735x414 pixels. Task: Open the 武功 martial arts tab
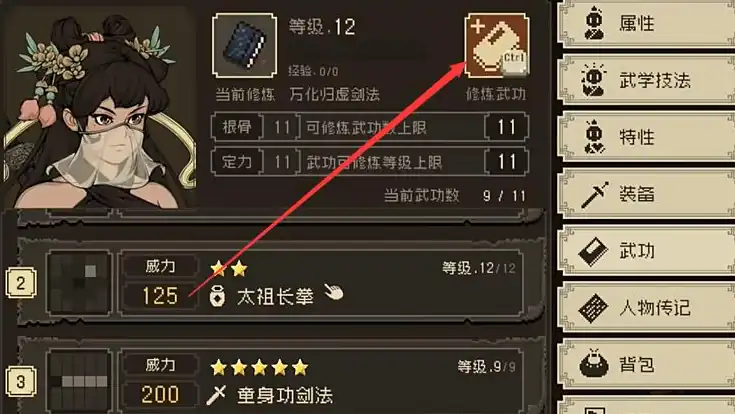point(647,251)
